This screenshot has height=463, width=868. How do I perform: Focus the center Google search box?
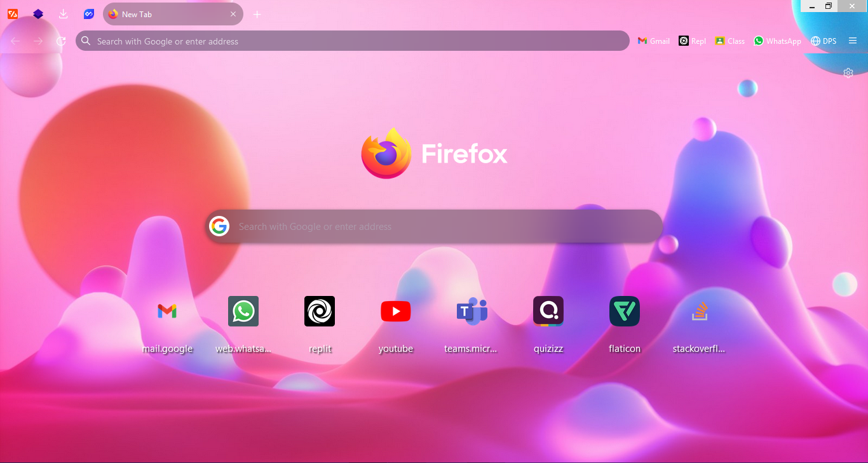point(434,226)
